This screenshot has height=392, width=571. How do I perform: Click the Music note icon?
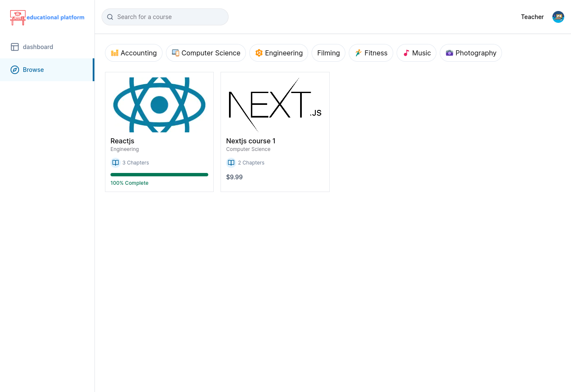tap(406, 53)
